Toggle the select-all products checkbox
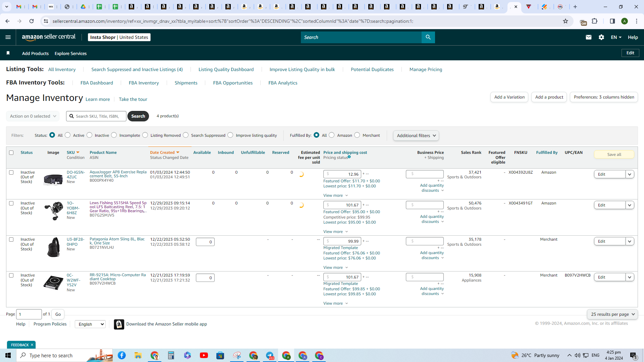This screenshot has height=362, width=644. coord(11,153)
